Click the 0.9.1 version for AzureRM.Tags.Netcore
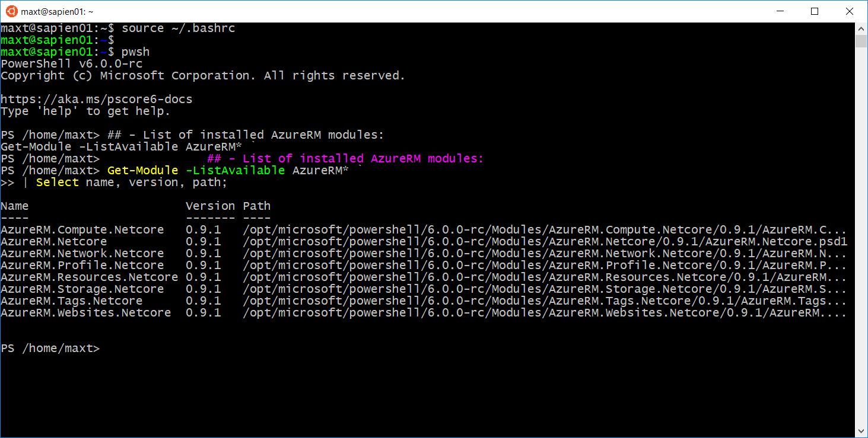Screen dimensions: 868x438 tap(204, 301)
